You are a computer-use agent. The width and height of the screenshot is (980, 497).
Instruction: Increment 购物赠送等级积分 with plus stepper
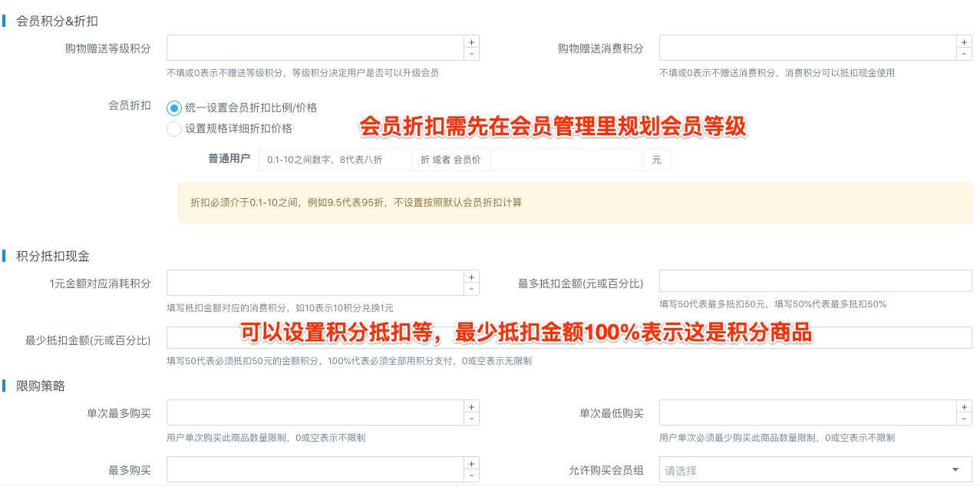[471, 41]
